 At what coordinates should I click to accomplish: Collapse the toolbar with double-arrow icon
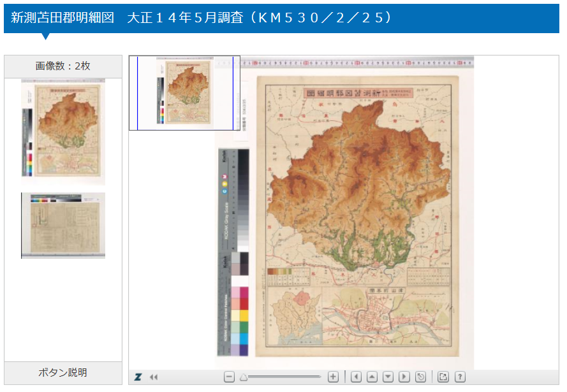click(153, 377)
